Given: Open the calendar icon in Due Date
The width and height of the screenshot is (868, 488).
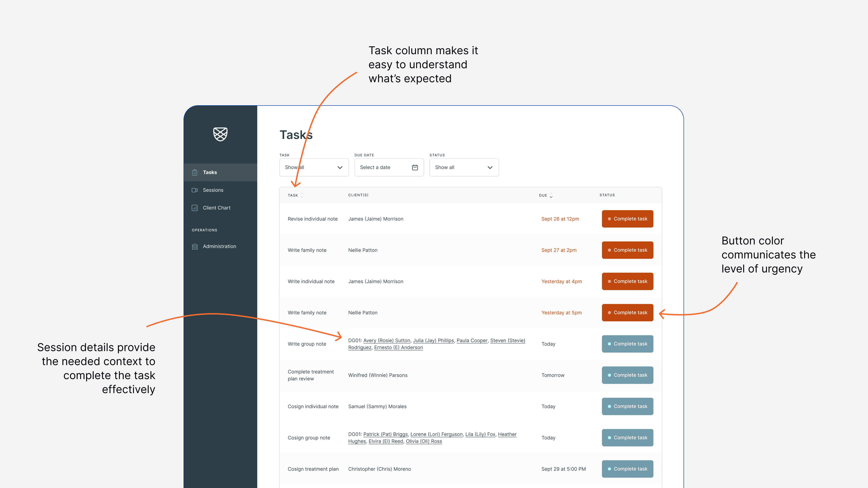Looking at the screenshot, I should pyautogui.click(x=415, y=167).
